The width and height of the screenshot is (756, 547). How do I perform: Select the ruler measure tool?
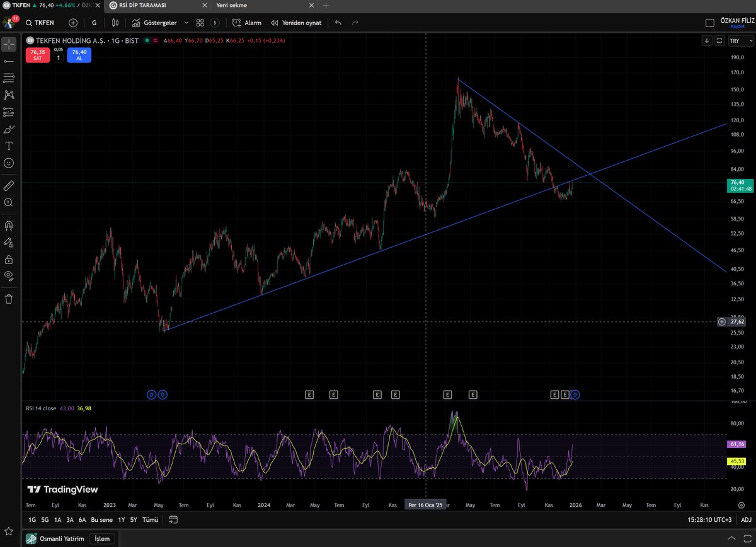pyautogui.click(x=9, y=185)
